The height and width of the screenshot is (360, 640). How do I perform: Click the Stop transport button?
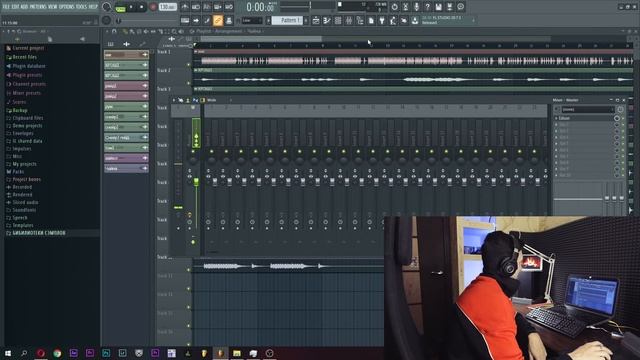(141, 7)
